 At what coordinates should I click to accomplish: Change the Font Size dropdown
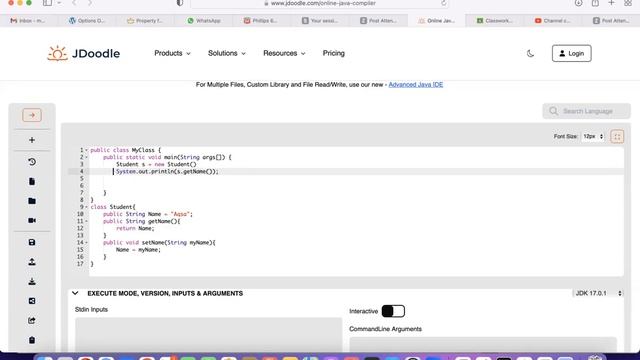pos(593,136)
